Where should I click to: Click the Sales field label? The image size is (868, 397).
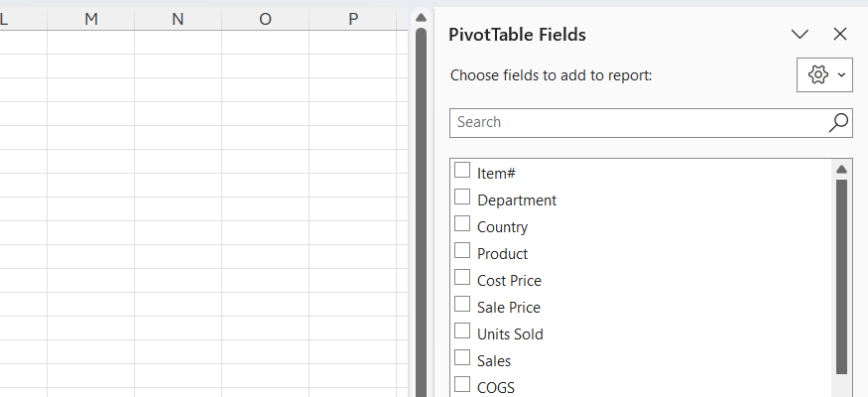tap(494, 361)
